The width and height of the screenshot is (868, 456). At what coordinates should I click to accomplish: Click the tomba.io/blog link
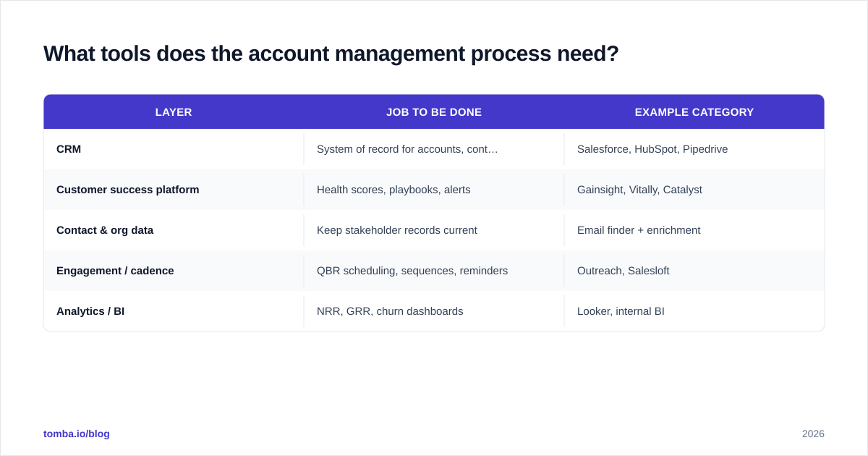(77, 434)
